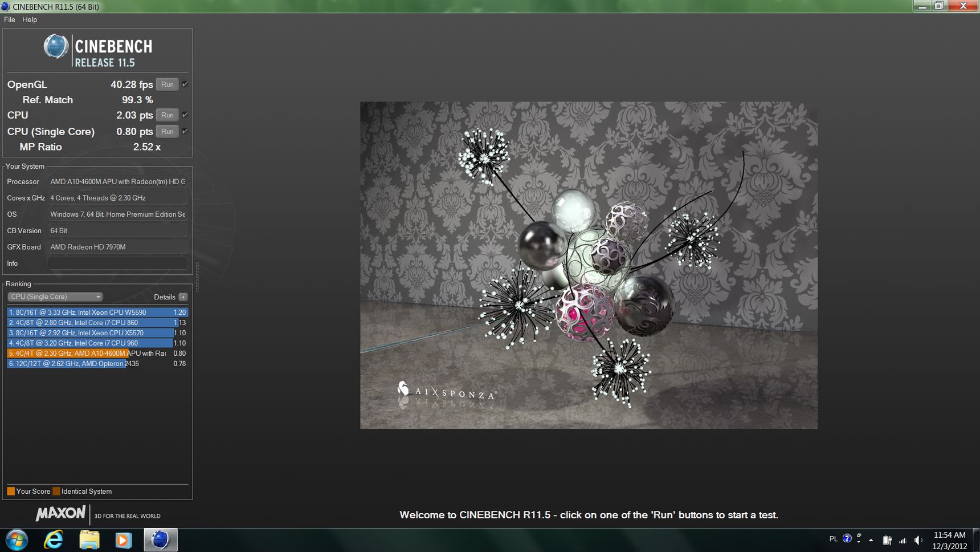
Task: Open the File menu
Action: pyautogui.click(x=9, y=19)
